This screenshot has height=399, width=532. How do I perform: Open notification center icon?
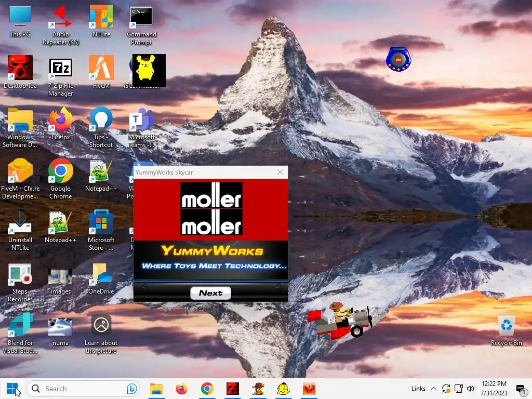521,389
